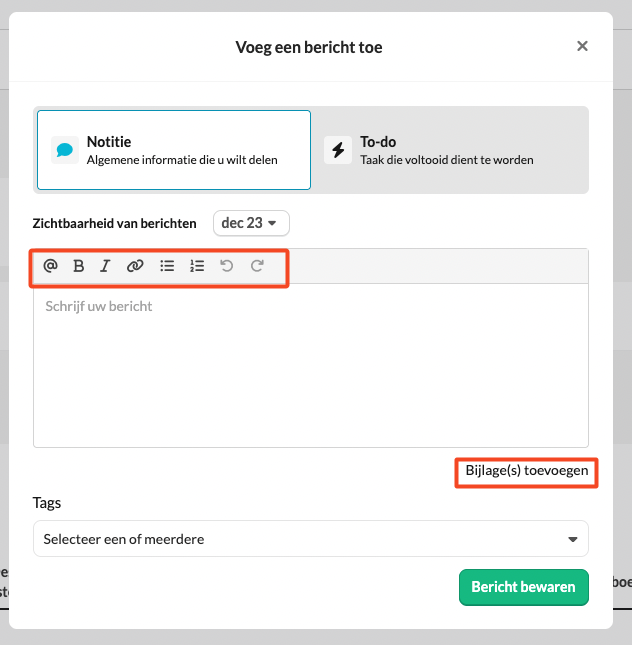Click the redo arrow icon
Screen dimensions: 632x645
[x=257, y=266]
